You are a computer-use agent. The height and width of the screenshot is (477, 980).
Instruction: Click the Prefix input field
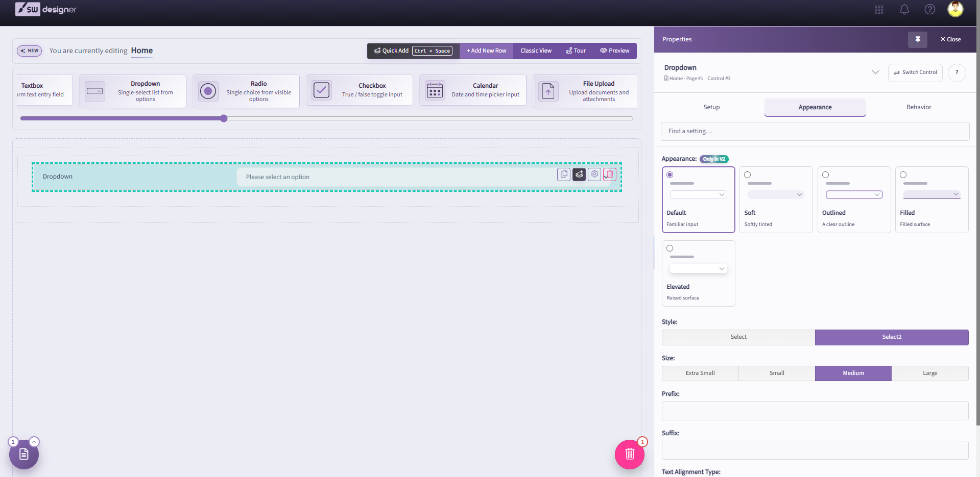(815, 411)
